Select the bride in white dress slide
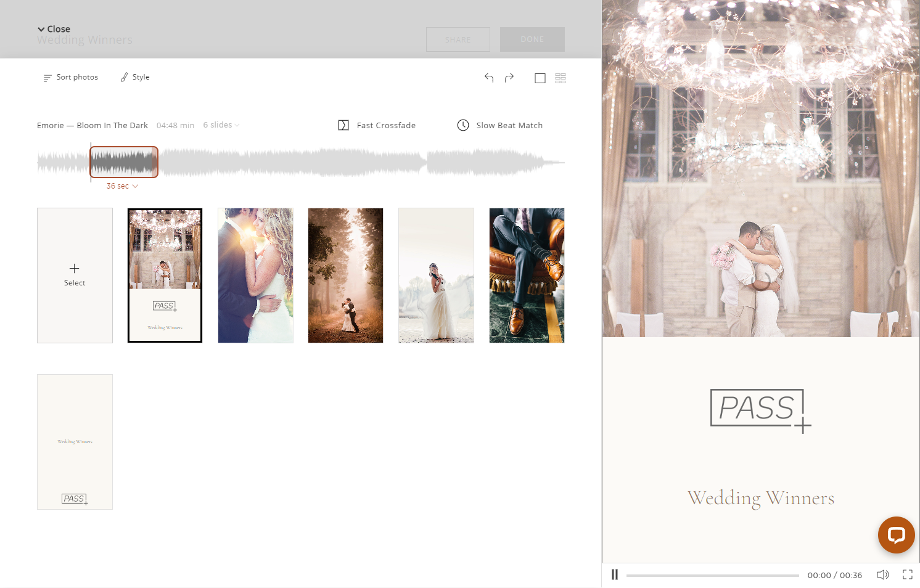This screenshot has width=920, height=588. coord(436,276)
